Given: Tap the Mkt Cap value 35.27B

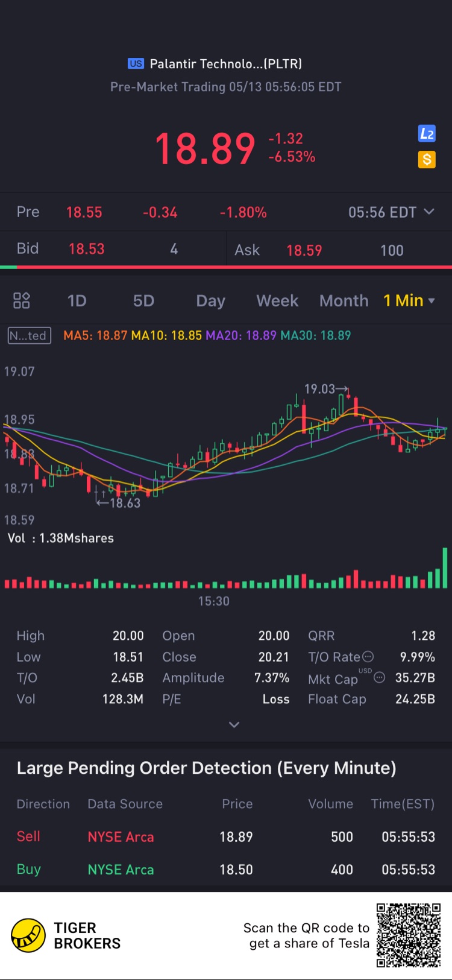Looking at the screenshot, I should [x=415, y=678].
